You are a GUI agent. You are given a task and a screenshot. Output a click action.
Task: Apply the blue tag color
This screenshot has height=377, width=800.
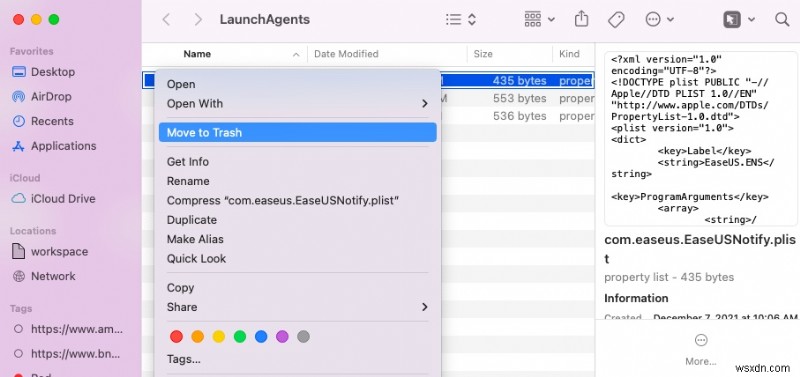(261, 337)
